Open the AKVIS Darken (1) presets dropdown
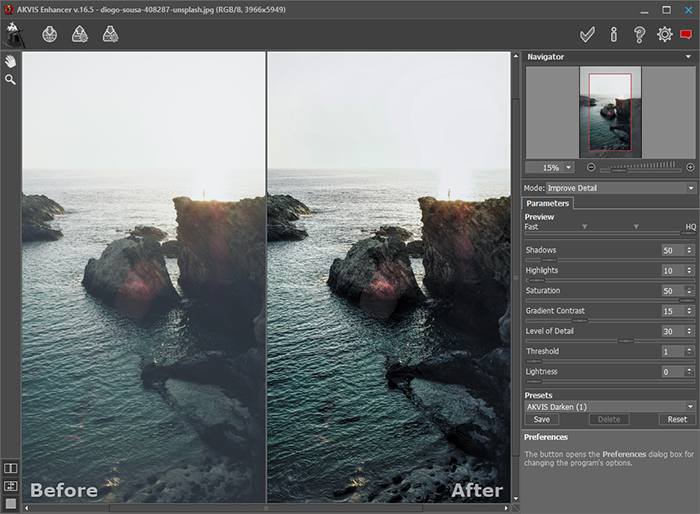 [x=610, y=407]
